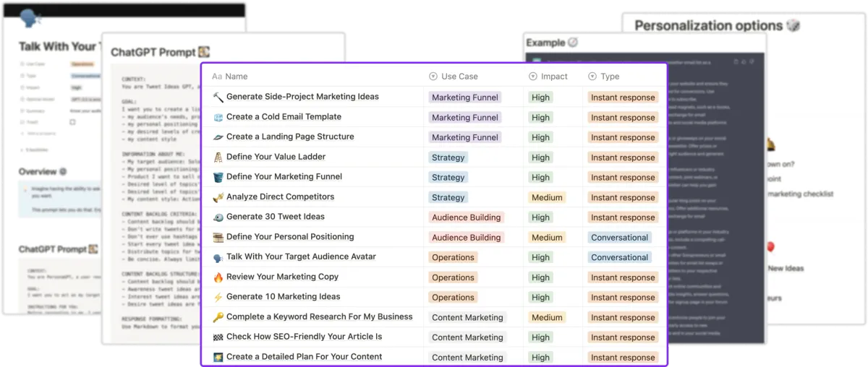
Task: Click the page icon above Talk With Your title
Action: [x=30, y=20]
